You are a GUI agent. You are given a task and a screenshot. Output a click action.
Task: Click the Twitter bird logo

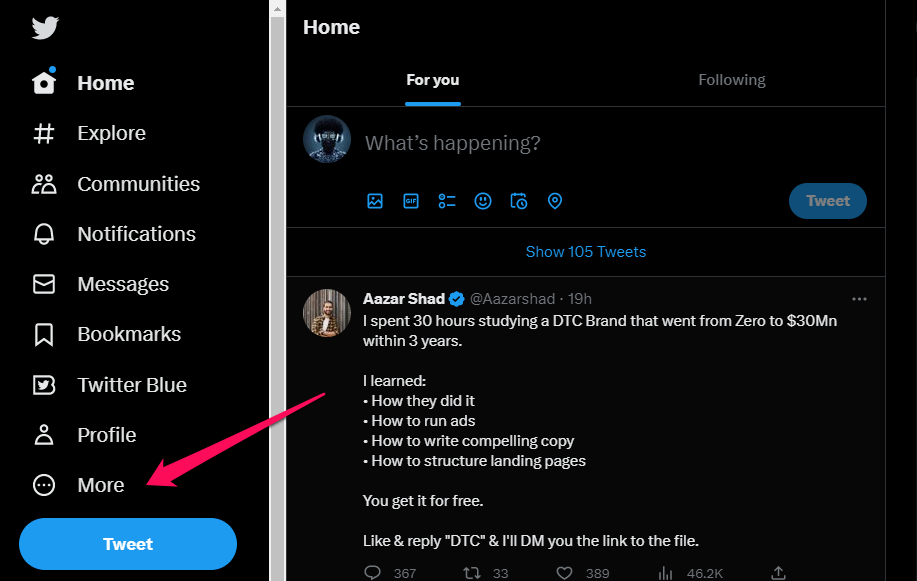coord(45,27)
